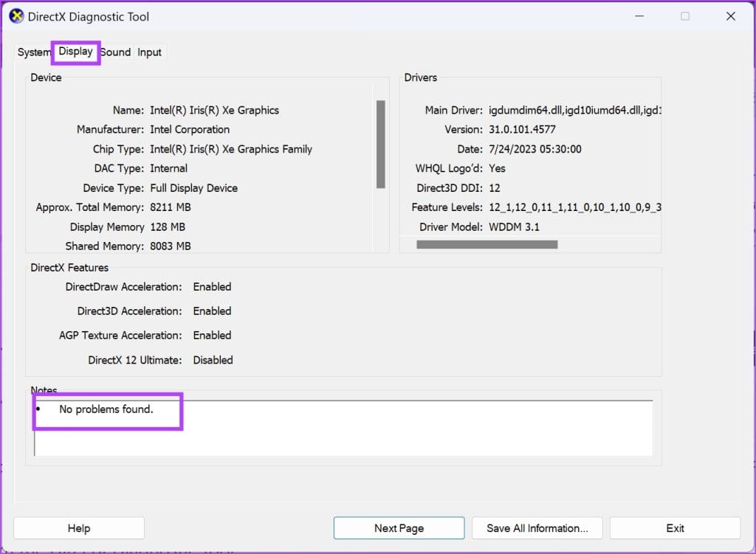Exit the DirectX Diagnostic Tool

pos(675,527)
